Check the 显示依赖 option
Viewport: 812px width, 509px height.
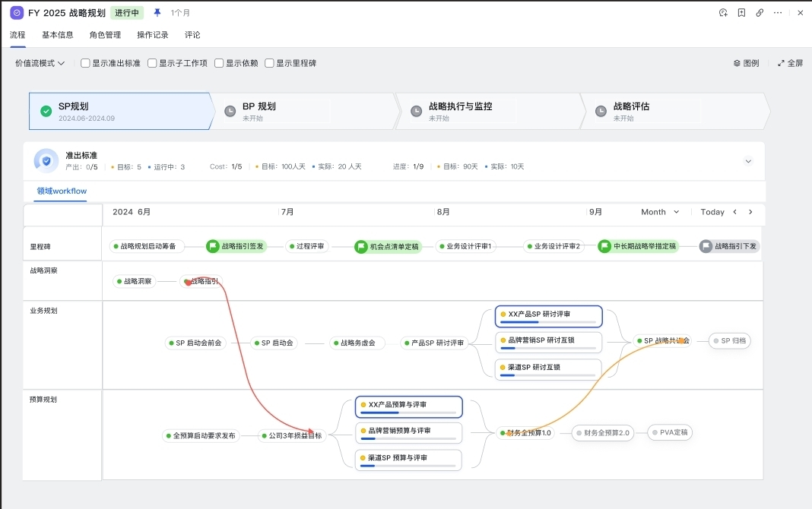click(x=219, y=63)
